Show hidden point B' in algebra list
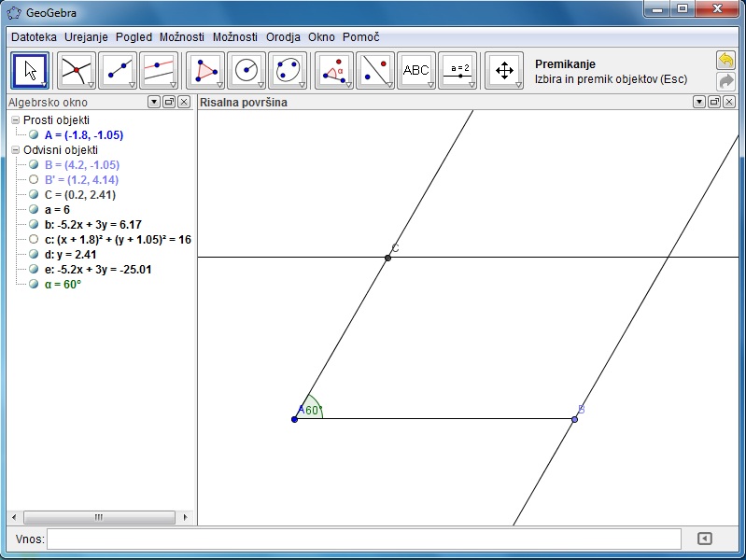This screenshot has height=560, width=746. [35, 180]
